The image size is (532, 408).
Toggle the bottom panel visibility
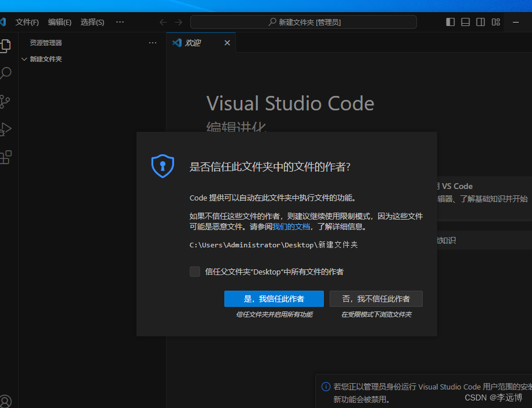pos(465,21)
